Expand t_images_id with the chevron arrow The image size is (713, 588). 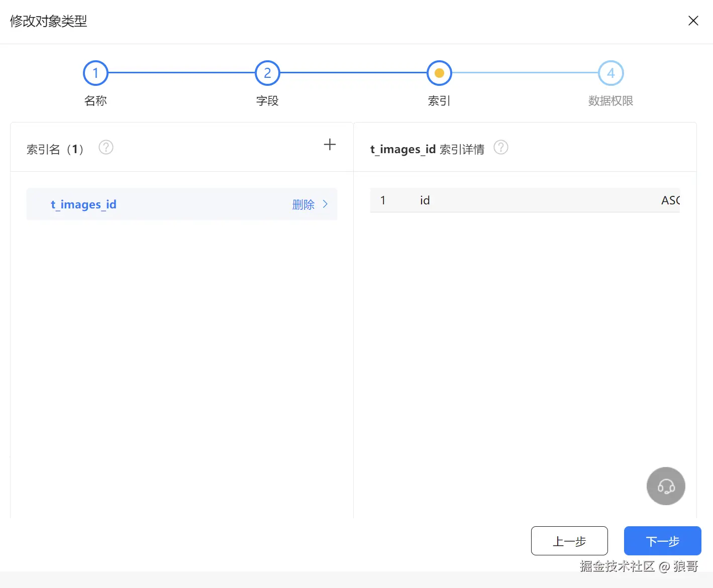click(x=325, y=204)
